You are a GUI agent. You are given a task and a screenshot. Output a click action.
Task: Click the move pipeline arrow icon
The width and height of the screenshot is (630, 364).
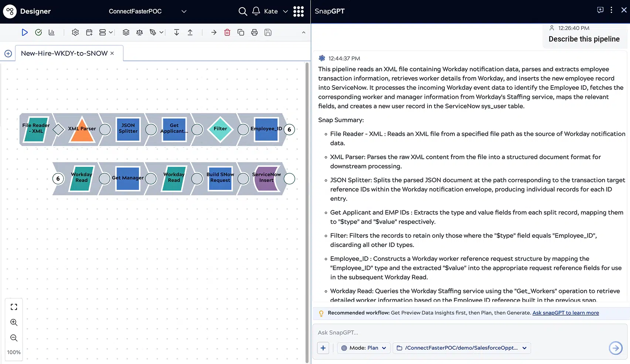coord(214,32)
